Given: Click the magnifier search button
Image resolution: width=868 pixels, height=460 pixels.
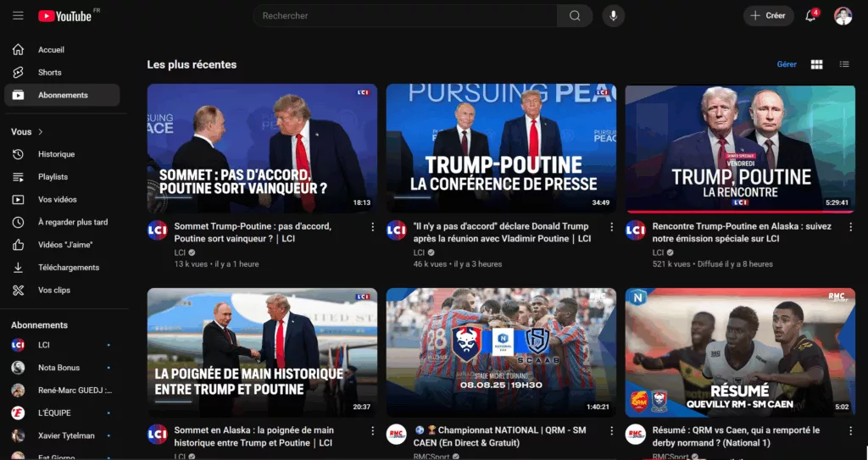Looking at the screenshot, I should click(x=575, y=15).
